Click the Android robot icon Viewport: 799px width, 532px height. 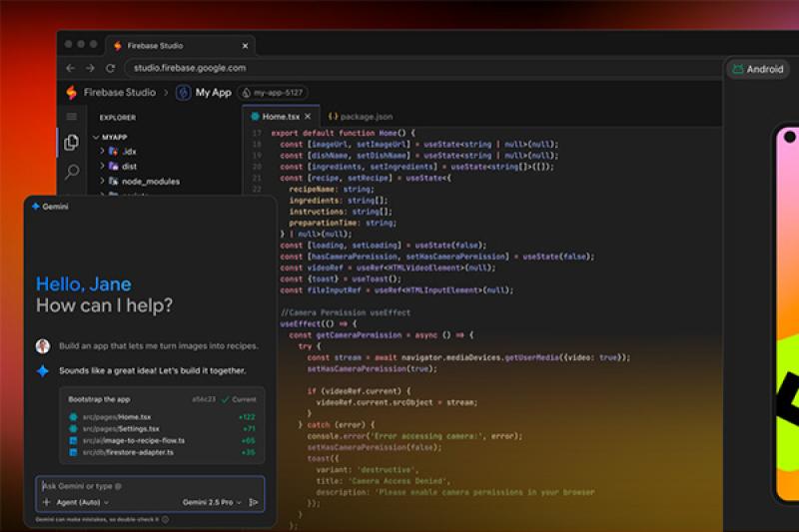pyautogui.click(x=737, y=69)
